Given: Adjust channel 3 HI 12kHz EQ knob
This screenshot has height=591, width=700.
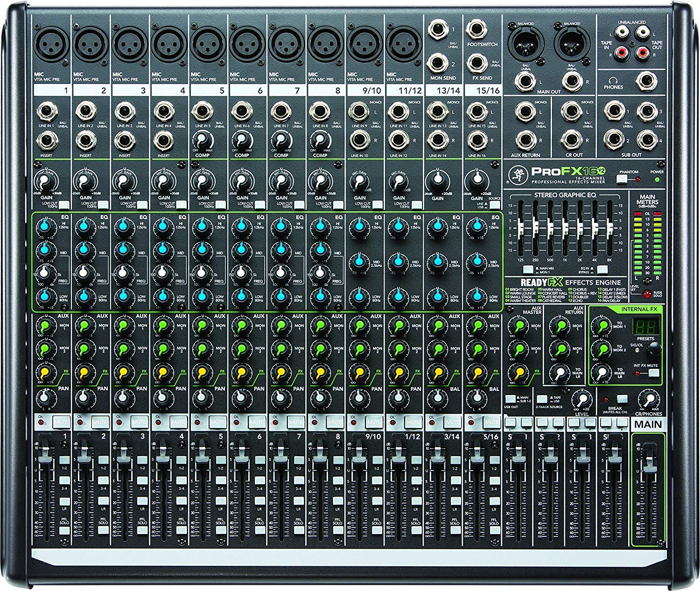Looking at the screenshot, I should point(124,227).
